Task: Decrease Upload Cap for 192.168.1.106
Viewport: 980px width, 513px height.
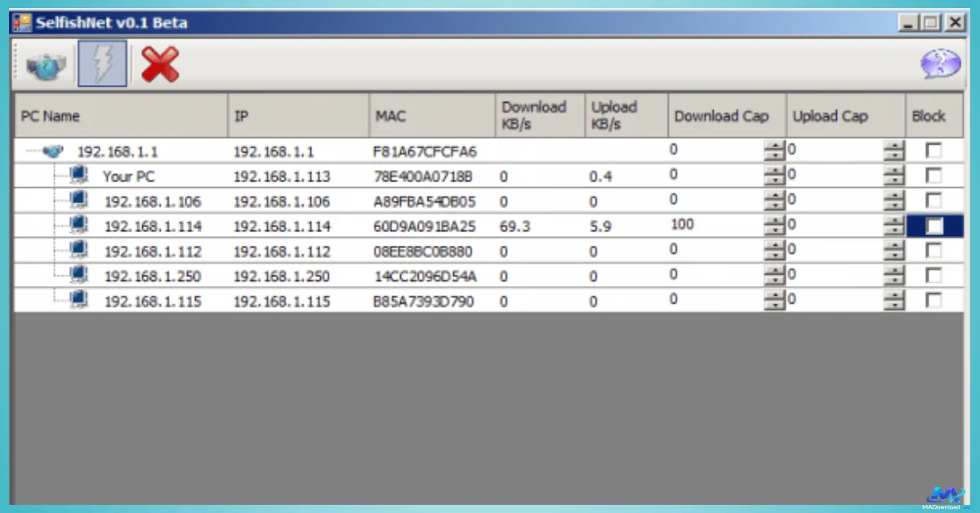Action: click(x=896, y=206)
